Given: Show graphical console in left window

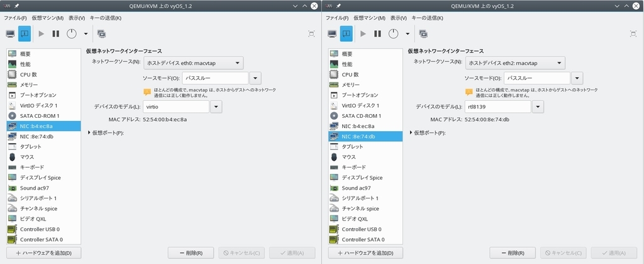Looking at the screenshot, I should [x=10, y=34].
